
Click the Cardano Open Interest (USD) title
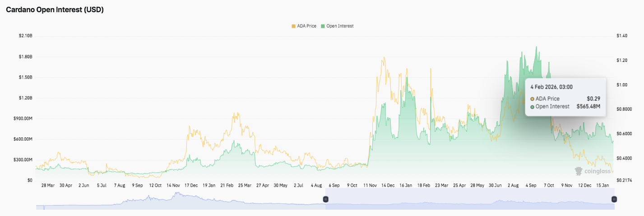[55, 9]
